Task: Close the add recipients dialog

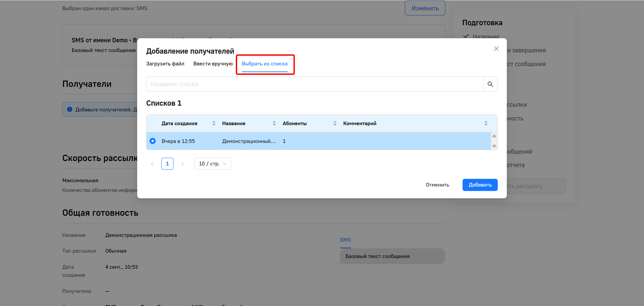Action: [x=496, y=49]
